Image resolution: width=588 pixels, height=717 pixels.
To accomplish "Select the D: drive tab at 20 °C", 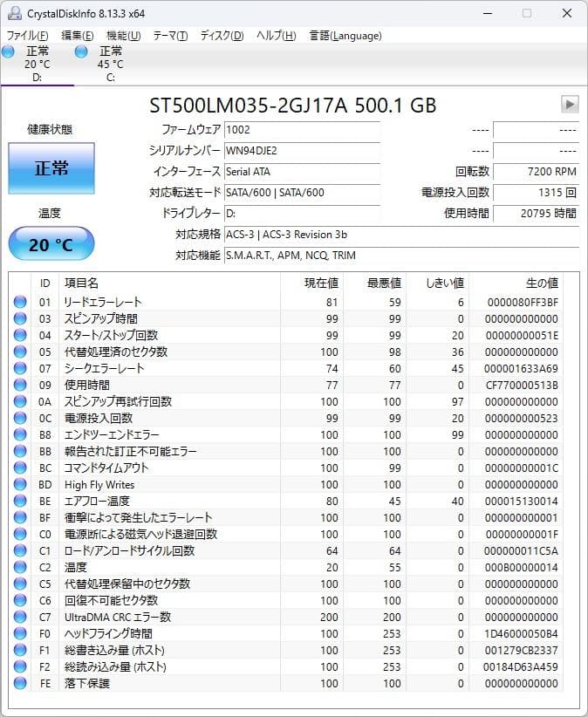I will click(x=38, y=64).
